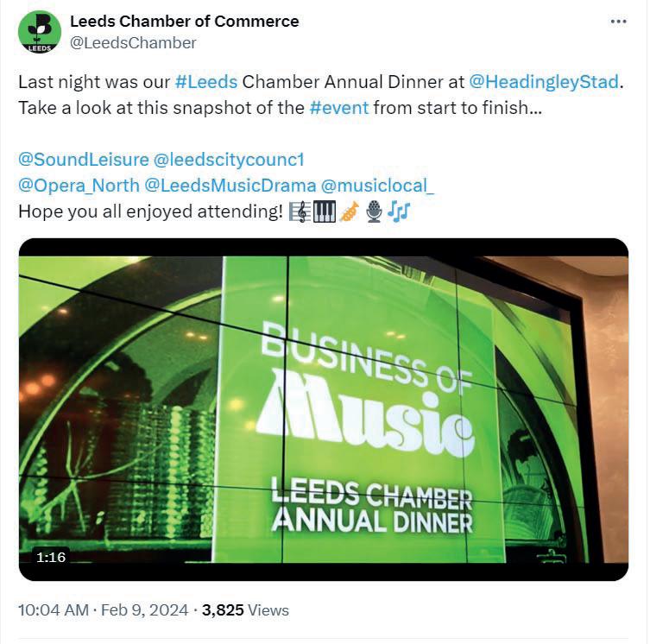Click the studio microphone emoji
This screenshot has height=644, width=650.
[374, 211]
